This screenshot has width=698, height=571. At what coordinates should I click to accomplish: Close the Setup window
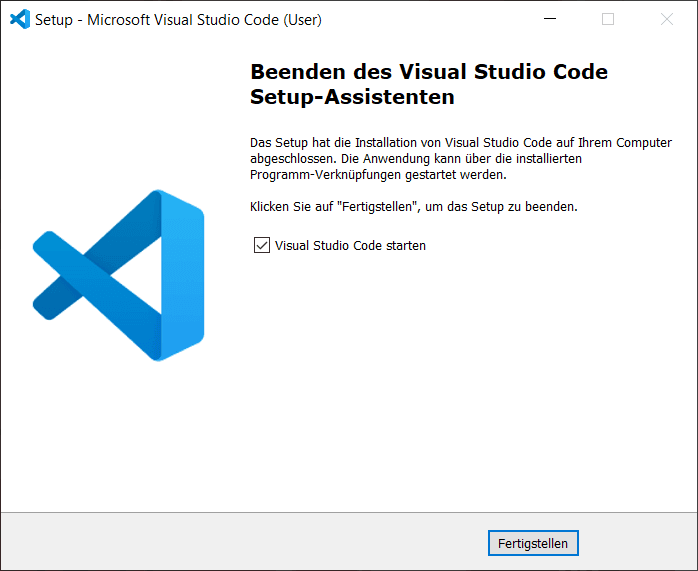point(667,19)
